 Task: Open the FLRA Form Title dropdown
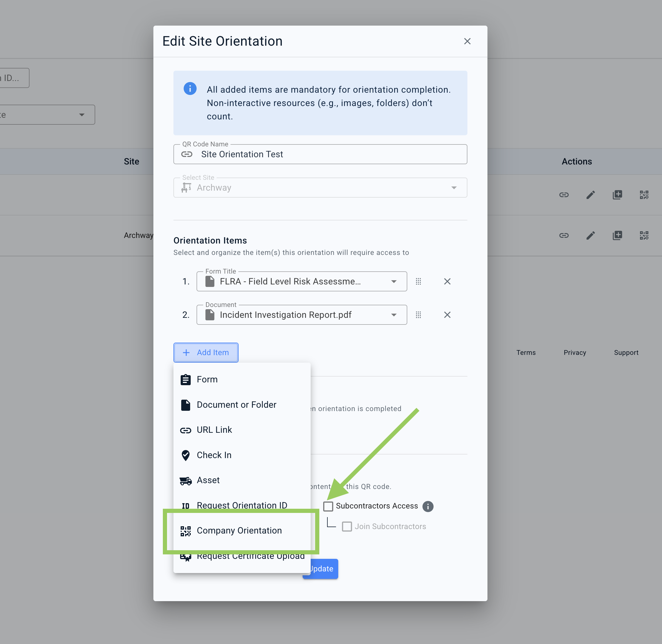(393, 281)
